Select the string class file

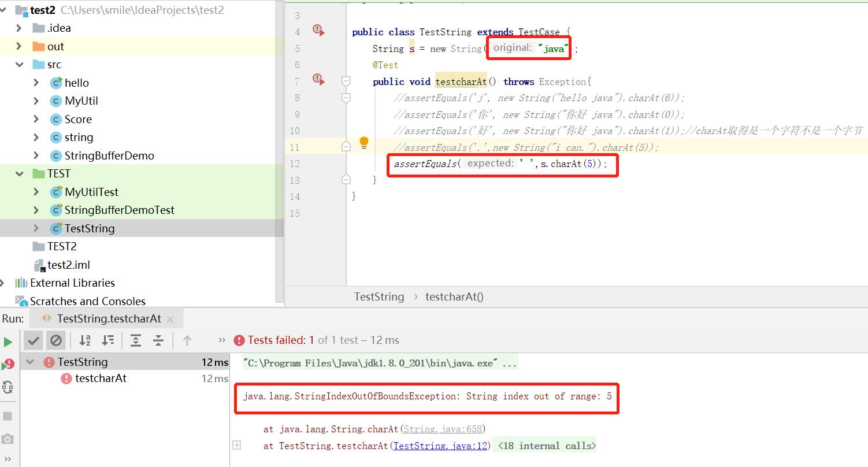(79, 137)
